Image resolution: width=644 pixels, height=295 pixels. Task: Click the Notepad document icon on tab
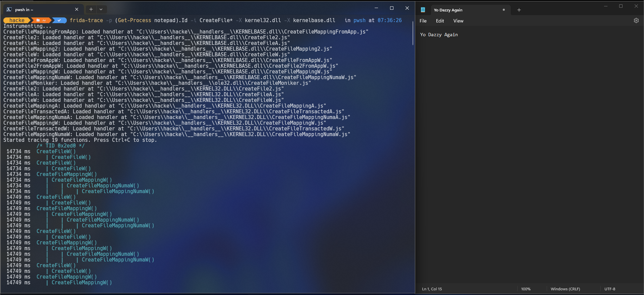click(423, 10)
